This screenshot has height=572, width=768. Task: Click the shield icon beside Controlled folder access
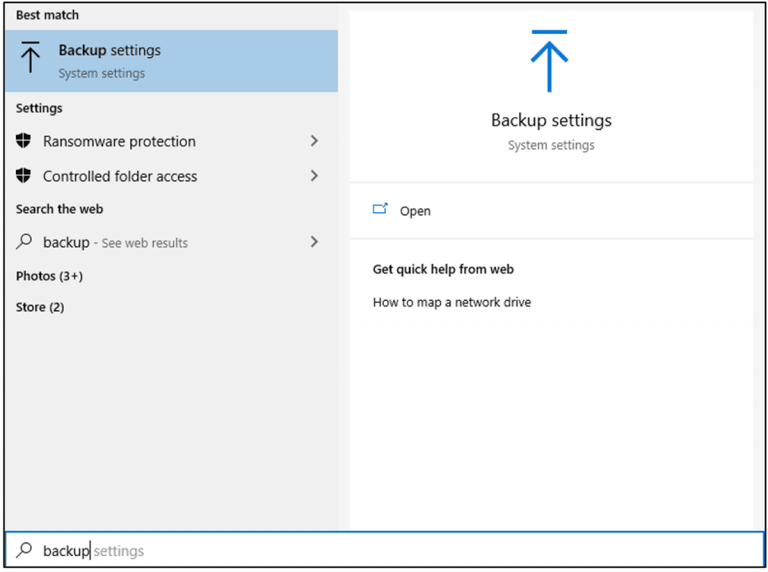24,176
